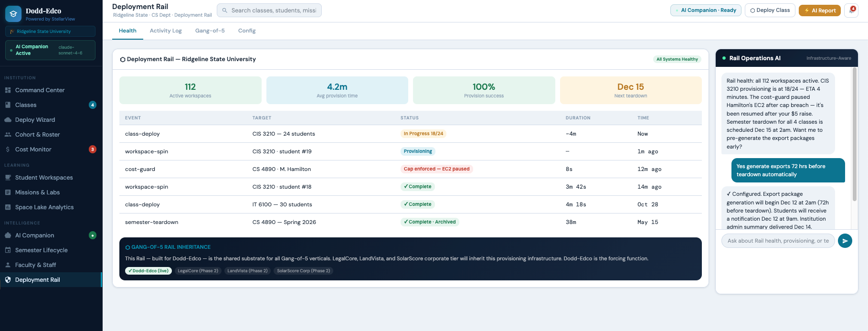The image size is (868, 331).
Task: Click the Semester Lifecycle calendar icon
Action: click(x=8, y=250)
